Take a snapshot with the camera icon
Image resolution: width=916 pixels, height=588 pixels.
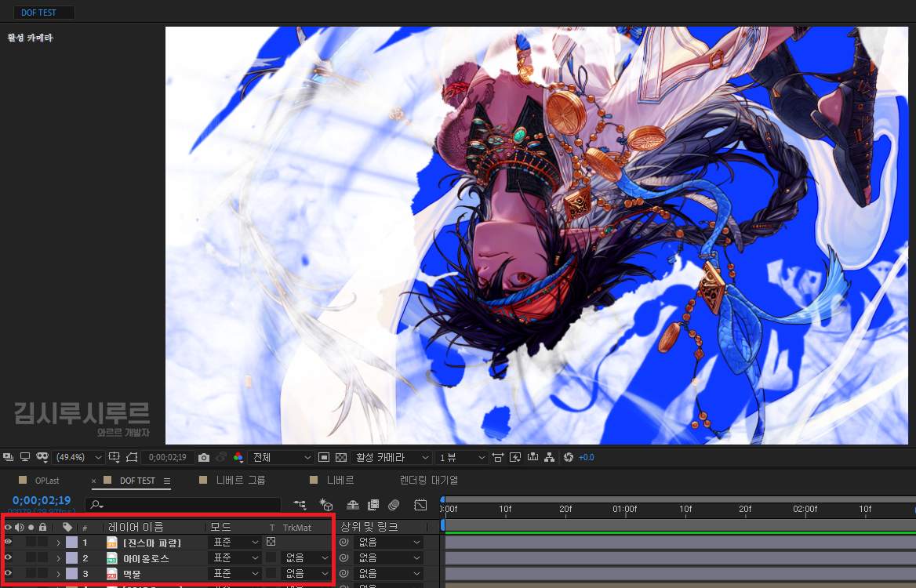click(203, 457)
